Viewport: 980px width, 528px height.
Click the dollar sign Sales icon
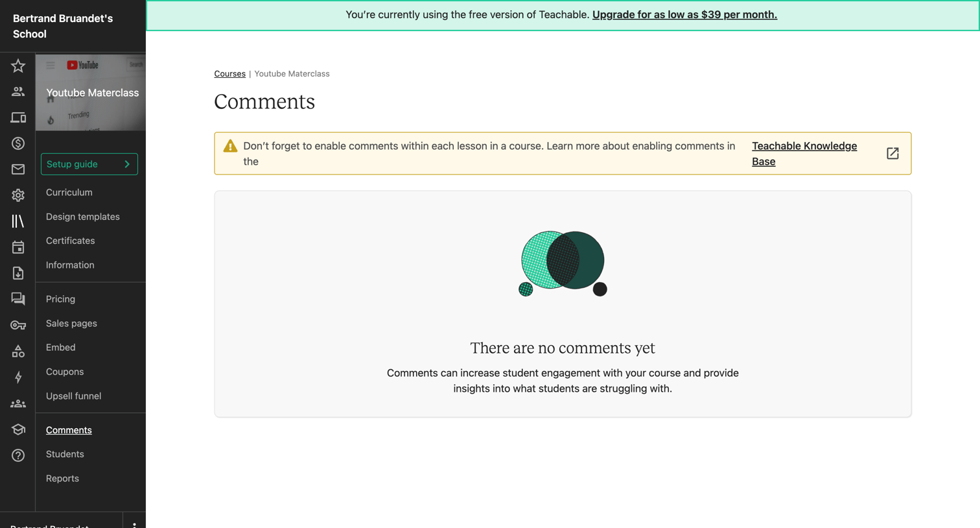point(18,143)
